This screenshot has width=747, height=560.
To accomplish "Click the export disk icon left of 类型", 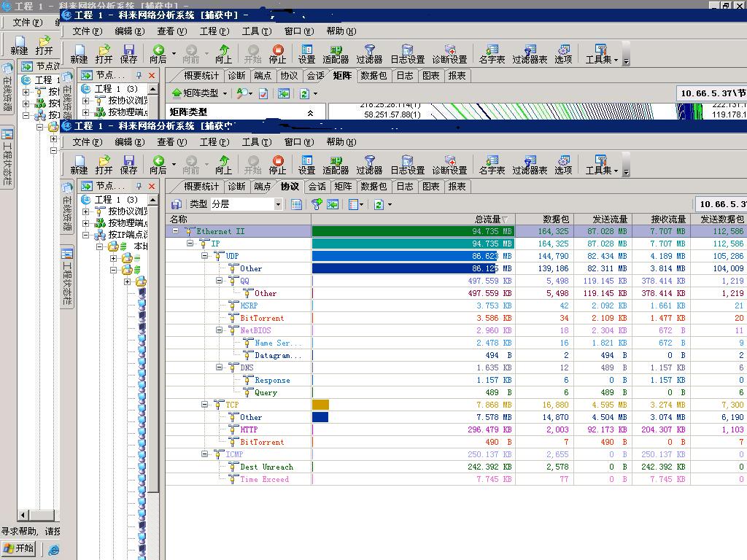I will pos(176,204).
